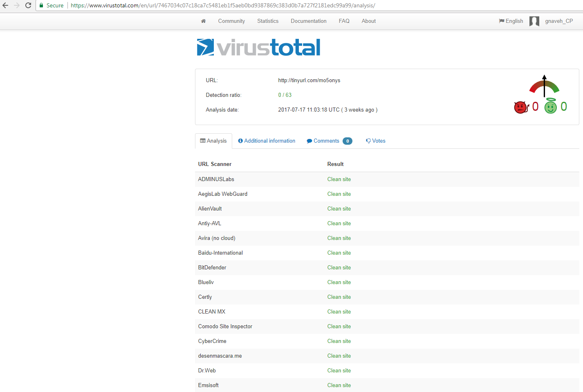Click the red devil malicious vote icon

pos(521,107)
